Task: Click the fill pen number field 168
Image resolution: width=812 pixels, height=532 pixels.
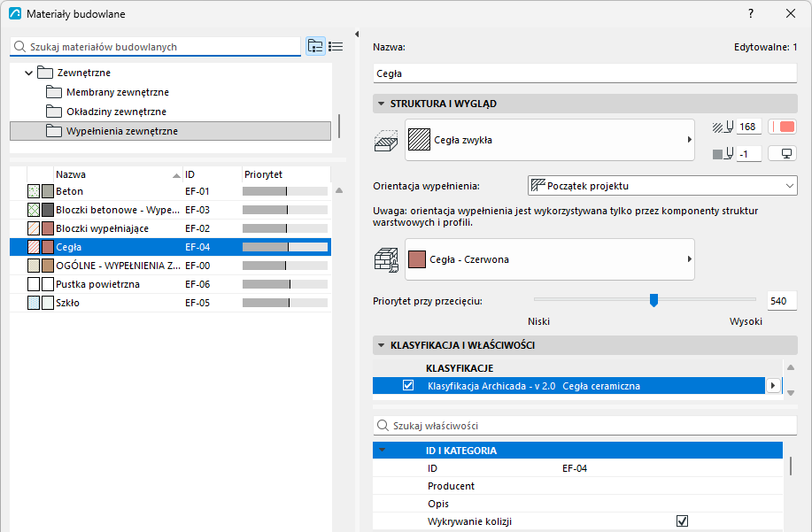Action: click(749, 127)
